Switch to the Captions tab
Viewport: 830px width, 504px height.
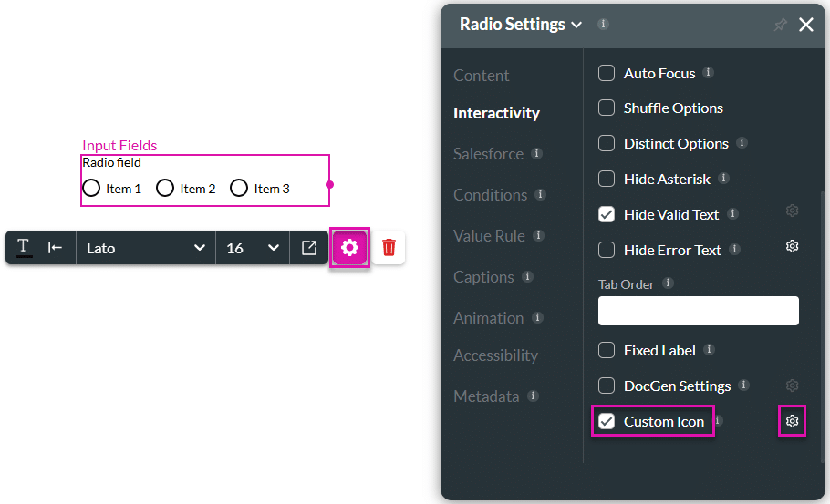pyautogui.click(x=483, y=276)
